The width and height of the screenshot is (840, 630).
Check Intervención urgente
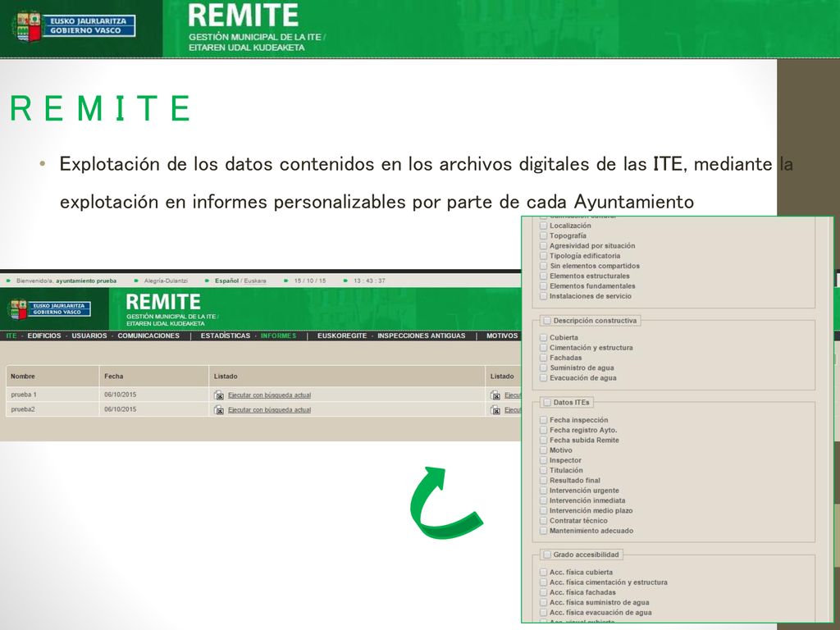[543, 491]
